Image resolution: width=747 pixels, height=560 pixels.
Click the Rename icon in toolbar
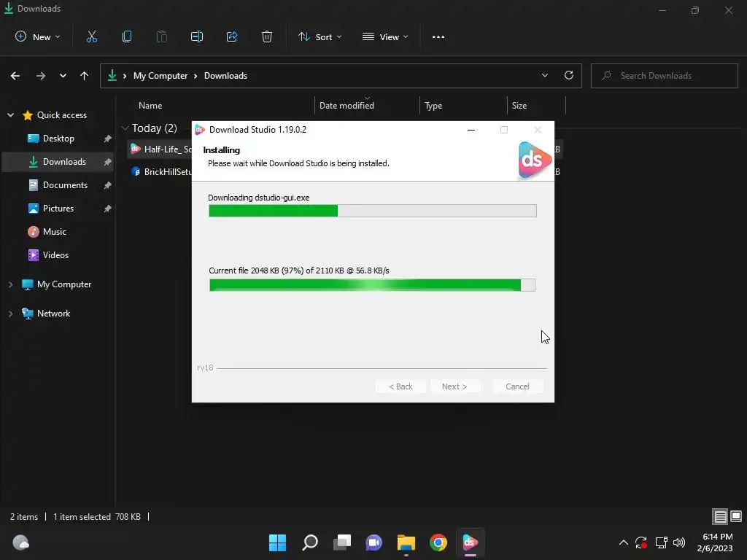click(197, 36)
